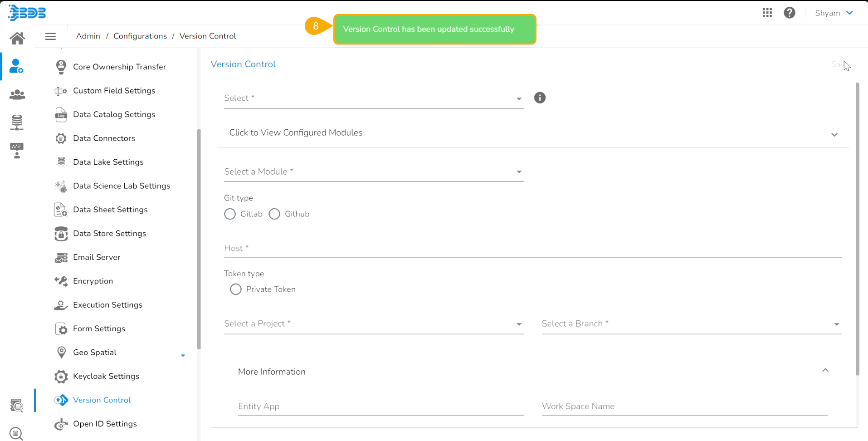Image resolution: width=868 pixels, height=441 pixels.
Task: Click the help question mark icon
Action: (789, 13)
